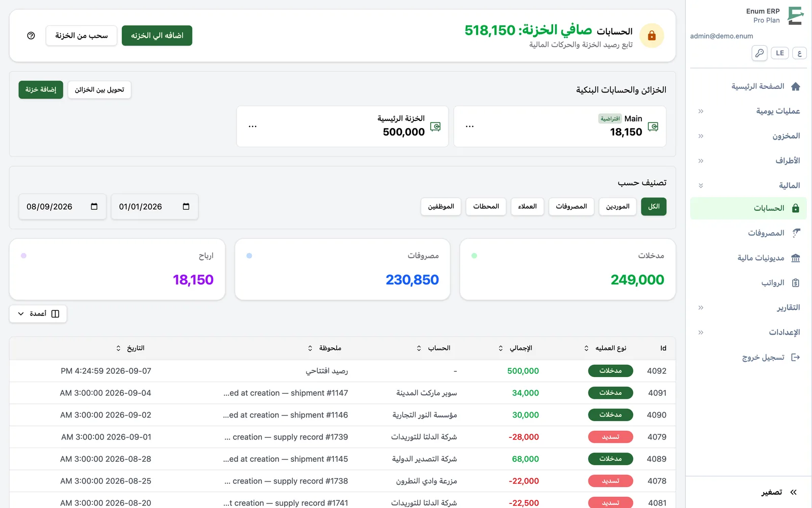Open الحسابات sidebar item
The height and width of the screenshot is (508, 812).
pos(749,208)
